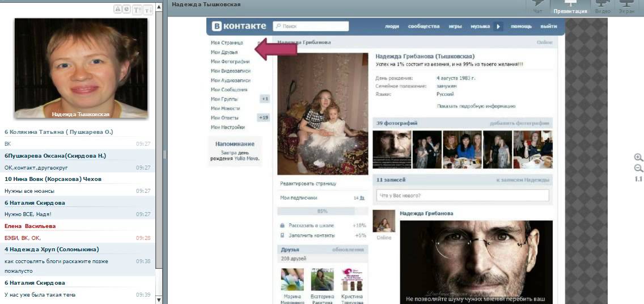
Task: Click the chat scrollbar up arrow
Action: [x=159, y=7]
